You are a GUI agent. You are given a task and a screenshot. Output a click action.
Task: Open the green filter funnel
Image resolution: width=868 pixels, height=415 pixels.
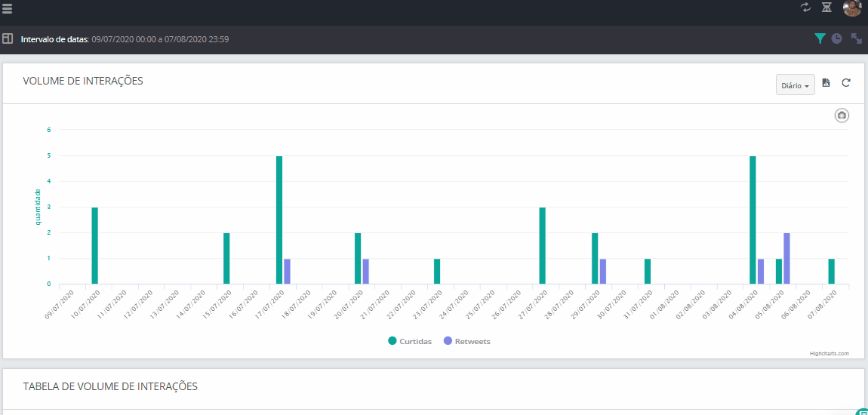click(820, 38)
